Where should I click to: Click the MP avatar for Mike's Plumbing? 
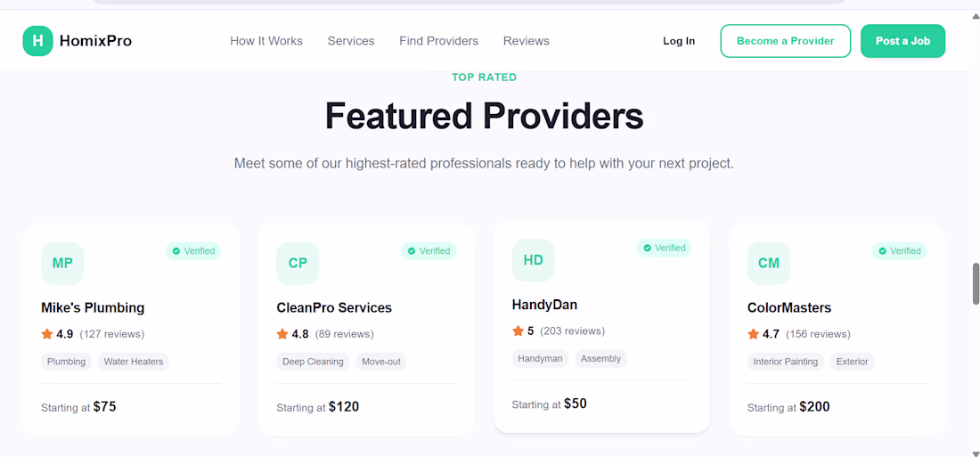click(x=62, y=263)
